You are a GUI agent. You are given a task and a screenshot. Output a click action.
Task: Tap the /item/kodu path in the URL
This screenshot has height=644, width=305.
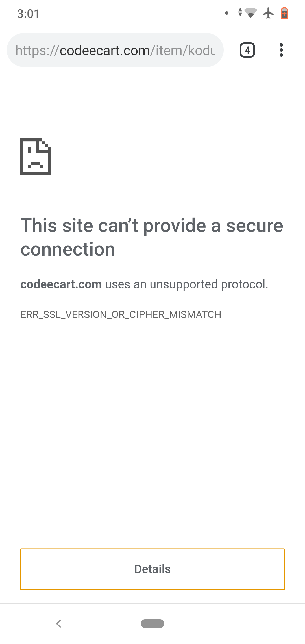(x=183, y=51)
